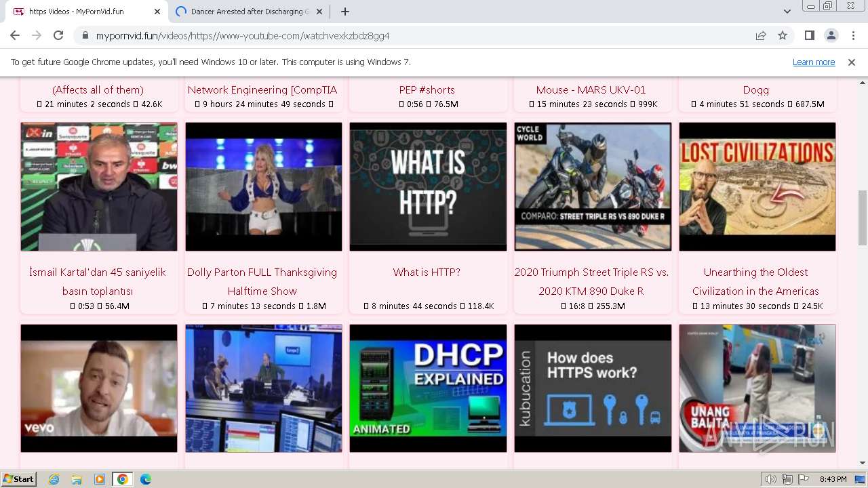Click the 'PEP #shorts' title link
868x488 pixels.
[x=427, y=90]
